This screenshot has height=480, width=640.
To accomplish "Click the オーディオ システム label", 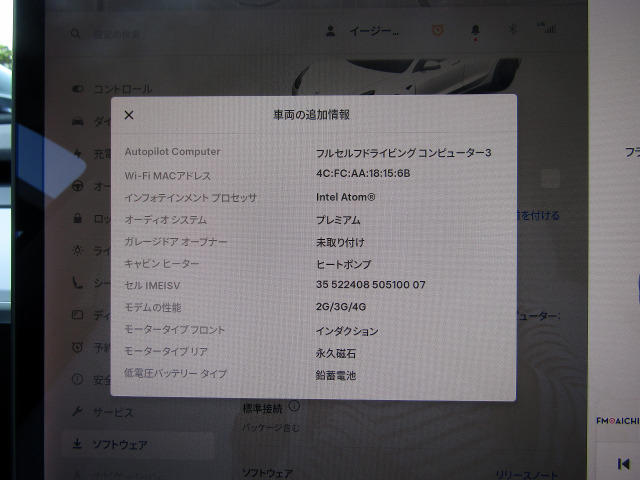I will (x=166, y=220).
